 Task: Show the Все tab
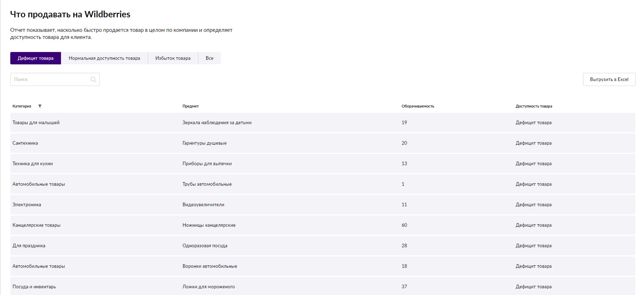[x=209, y=58]
